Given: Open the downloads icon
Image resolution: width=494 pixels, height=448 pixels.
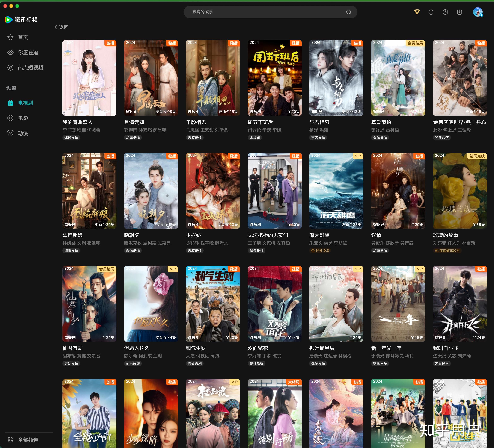Looking at the screenshot, I should click(x=460, y=12).
